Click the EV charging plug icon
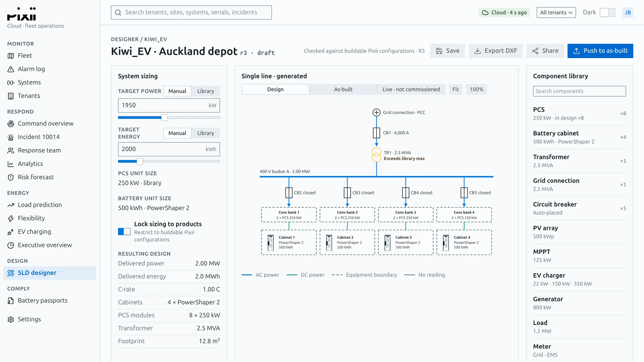The height and width of the screenshot is (362, 644). click(11, 232)
